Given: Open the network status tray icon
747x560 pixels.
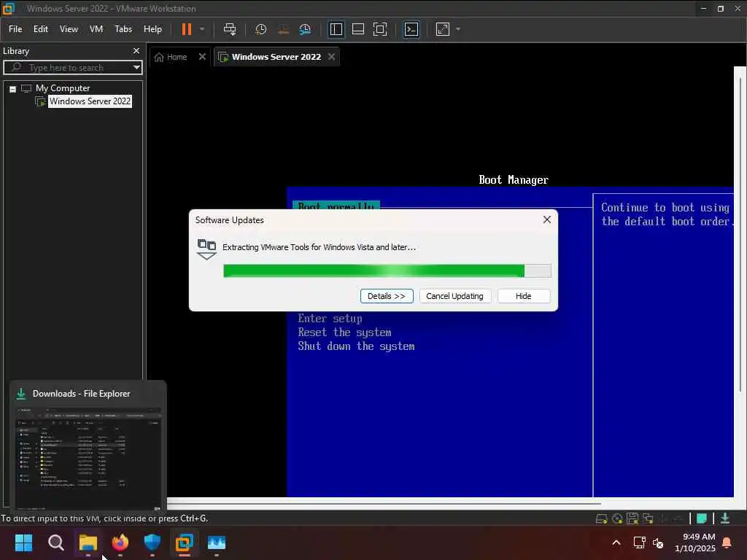Looking at the screenshot, I should 639,542.
